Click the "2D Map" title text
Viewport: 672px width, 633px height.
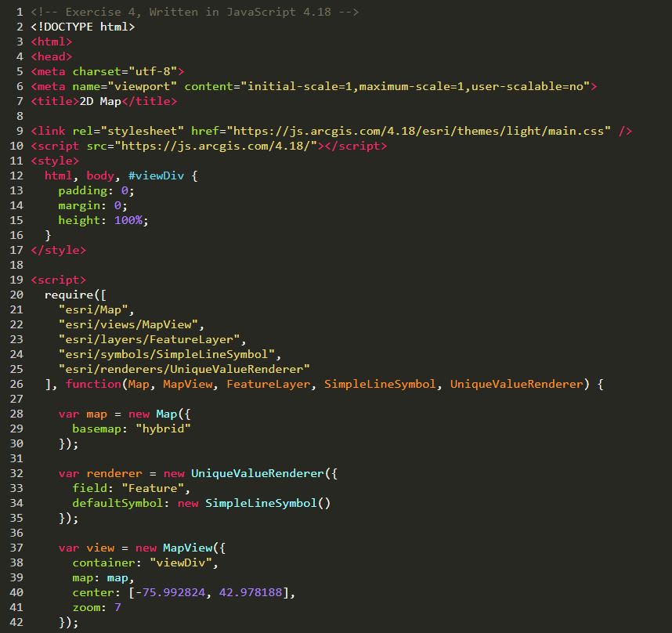tap(100, 101)
